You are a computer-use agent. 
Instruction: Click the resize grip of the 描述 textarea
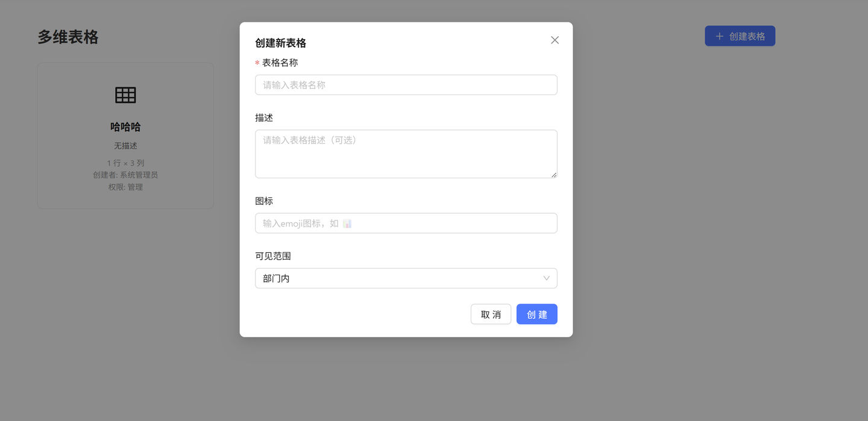click(553, 175)
